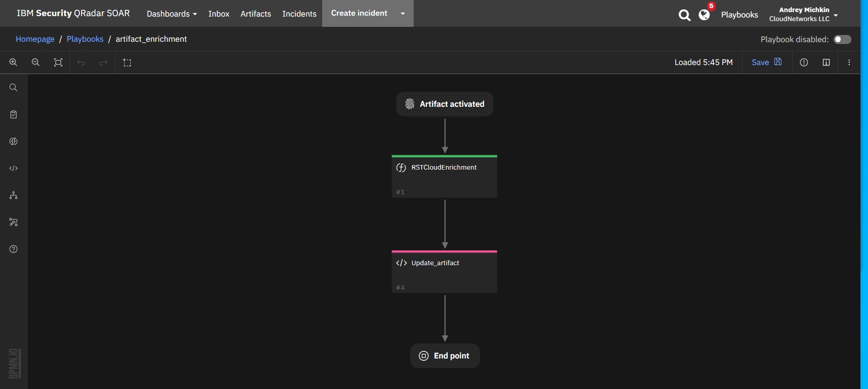
Task: Open the scripts panel in left sidebar
Action: click(13, 168)
